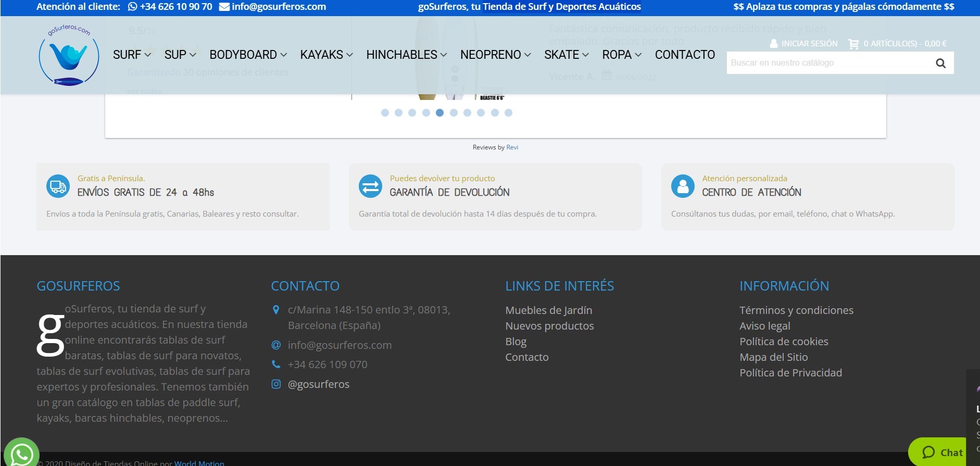This screenshot has height=466, width=980.
Task: Expand the HINCHABLES menu
Action: point(406,55)
